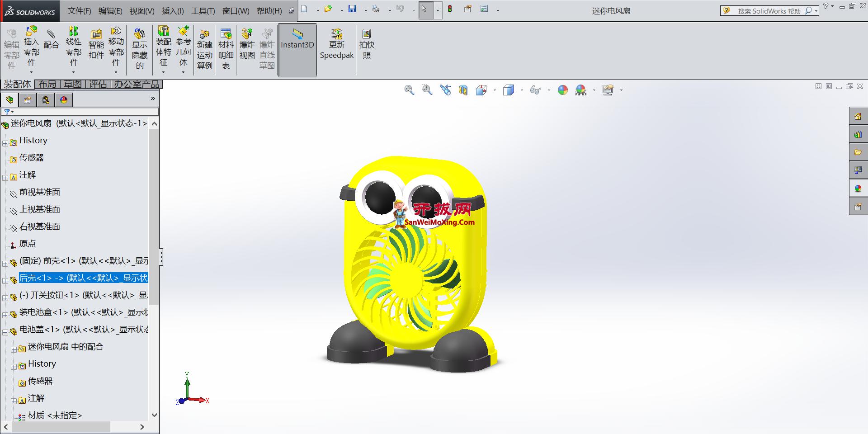Click the Edit Appearance color ball icon

563,90
